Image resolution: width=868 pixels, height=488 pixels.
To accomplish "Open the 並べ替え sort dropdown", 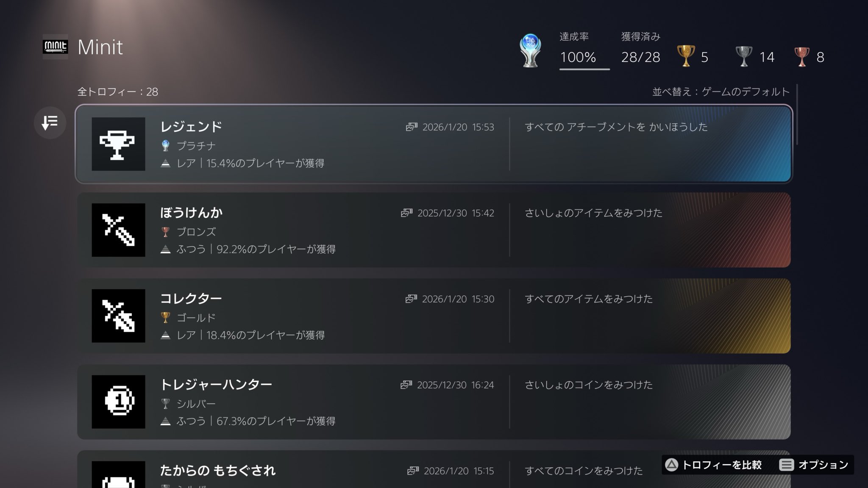I will 721,91.
